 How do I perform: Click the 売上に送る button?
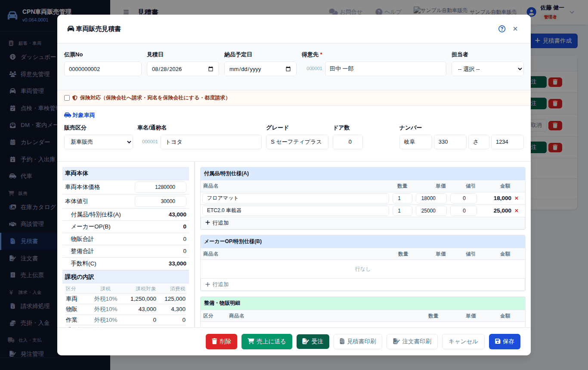[x=267, y=342]
